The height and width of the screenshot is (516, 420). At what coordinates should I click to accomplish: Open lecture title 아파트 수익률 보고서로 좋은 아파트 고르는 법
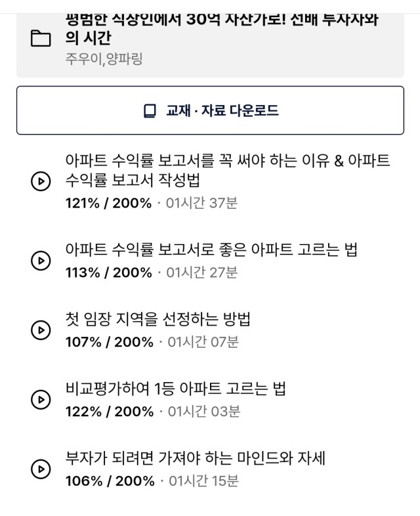pyautogui.click(x=211, y=249)
